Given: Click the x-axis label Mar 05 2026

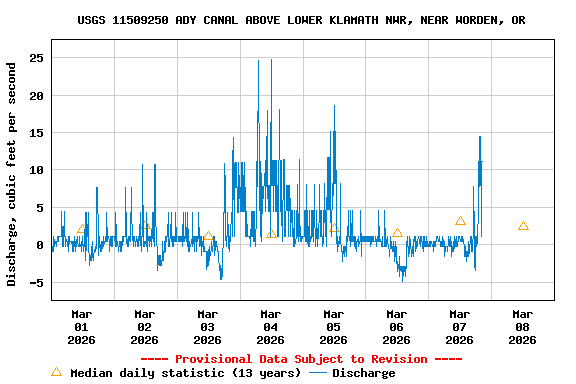Looking at the screenshot, I should pyautogui.click(x=334, y=327).
